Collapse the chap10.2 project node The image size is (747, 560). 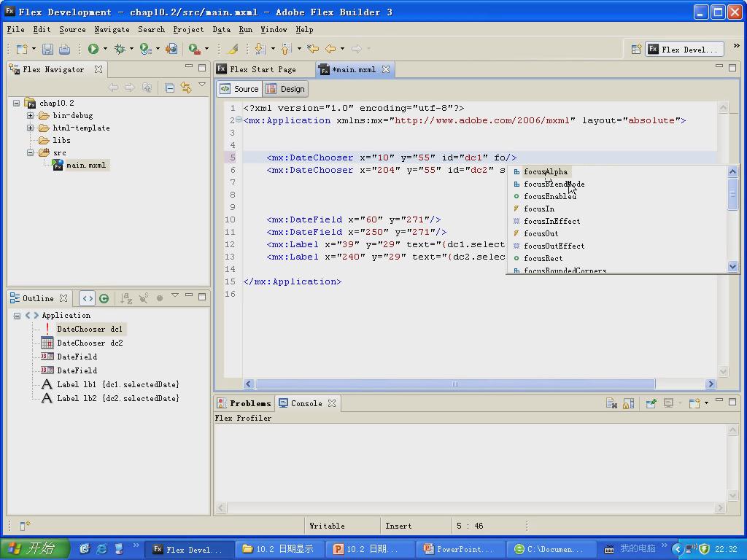[x=17, y=103]
